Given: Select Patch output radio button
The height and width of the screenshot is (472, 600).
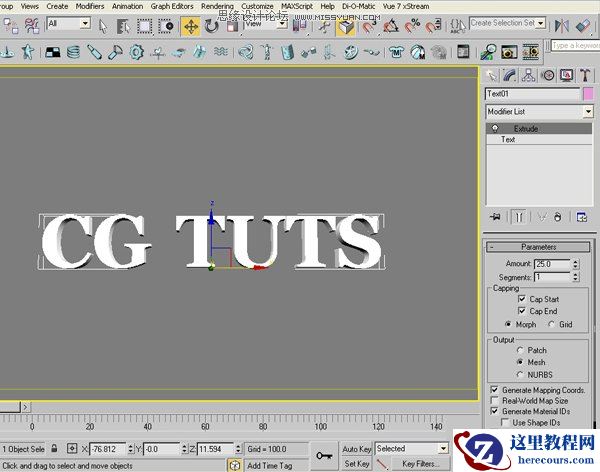Looking at the screenshot, I should [x=520, y=350].
